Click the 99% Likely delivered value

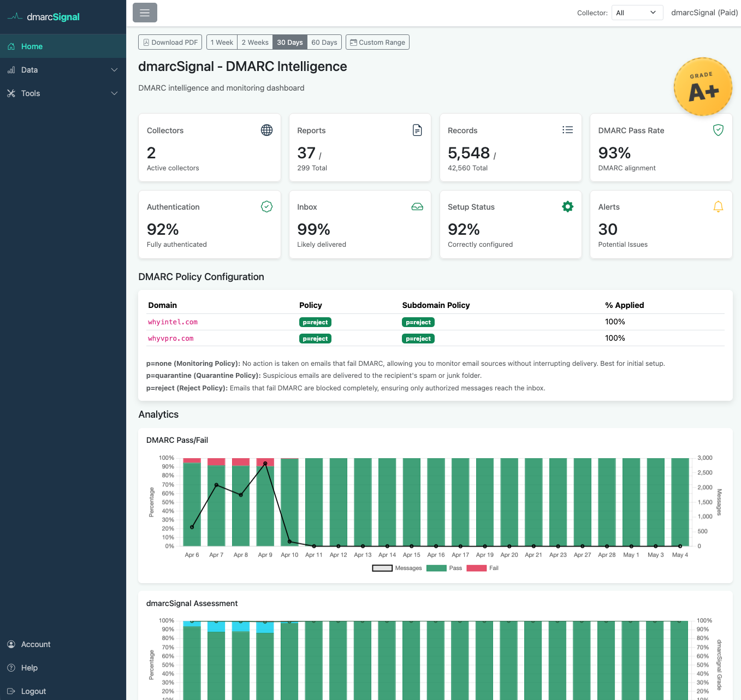point(313,229)
